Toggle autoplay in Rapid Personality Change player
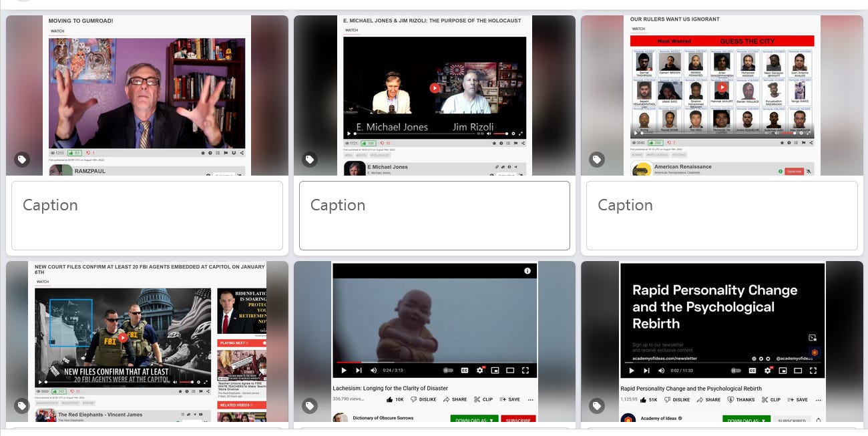868x436 pixels. tap(736, 371)
